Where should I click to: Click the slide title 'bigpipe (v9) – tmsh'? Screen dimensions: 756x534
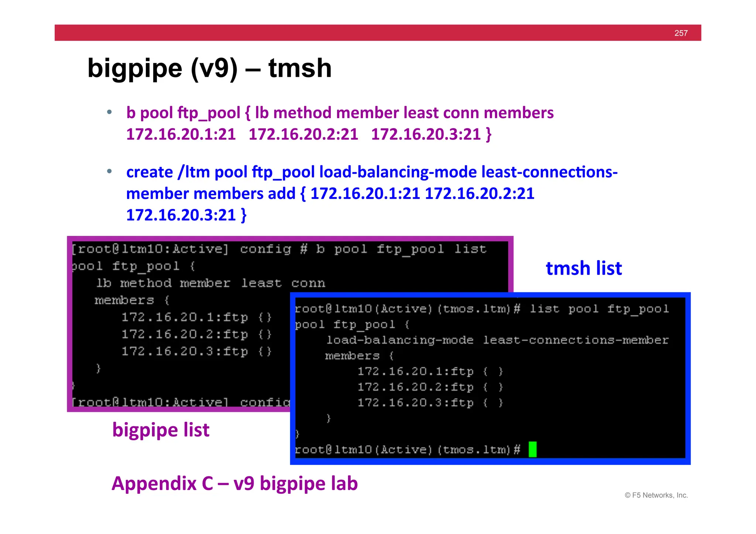210,69
